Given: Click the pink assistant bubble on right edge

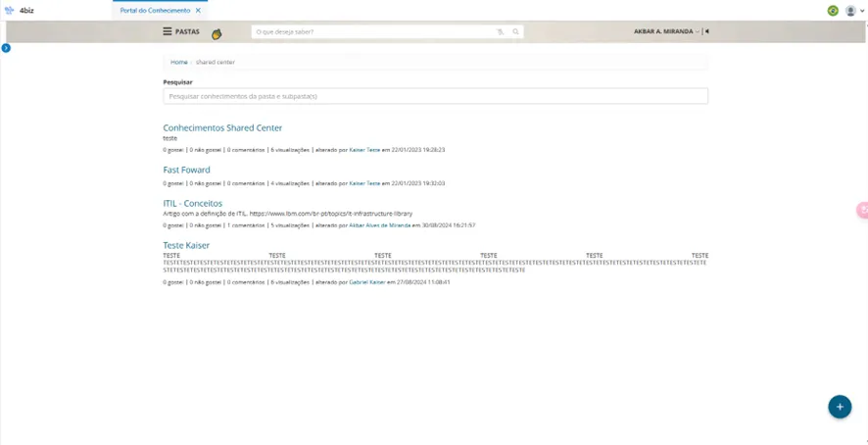Looking at the screenshot, I should tap(862, 210).
